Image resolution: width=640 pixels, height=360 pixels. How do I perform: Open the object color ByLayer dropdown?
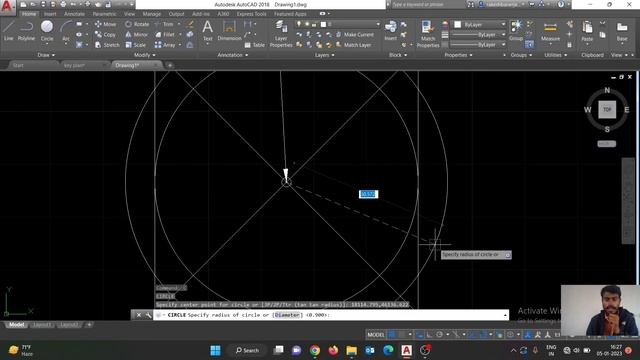[x=480, y=24]
